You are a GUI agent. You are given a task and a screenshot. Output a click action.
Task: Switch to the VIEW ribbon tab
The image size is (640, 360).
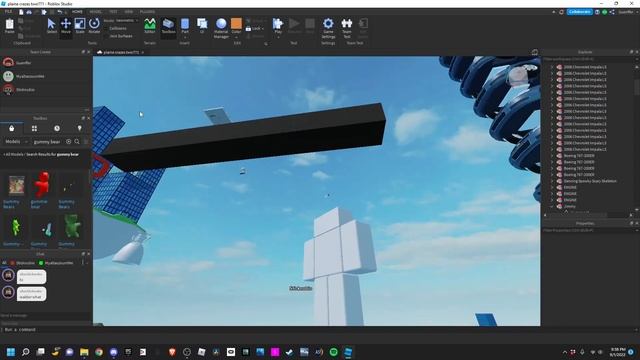click(x=129, y=12)
